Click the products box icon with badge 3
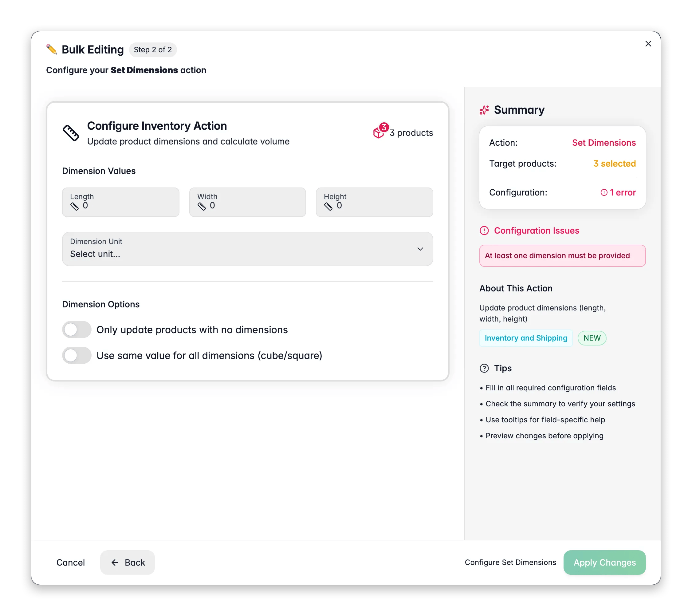The image size is (692, 616). pyautogui.click(x=380, y=131)
